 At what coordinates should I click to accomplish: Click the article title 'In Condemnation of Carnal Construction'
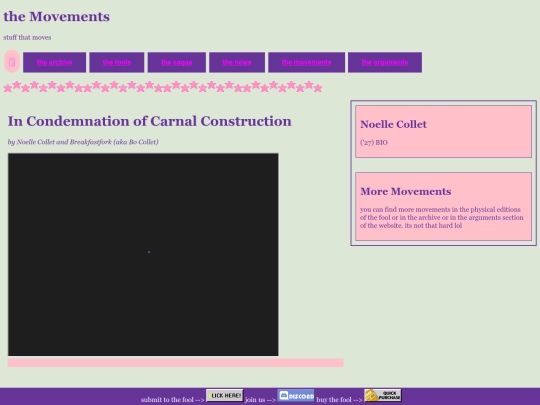click(149, 121)
